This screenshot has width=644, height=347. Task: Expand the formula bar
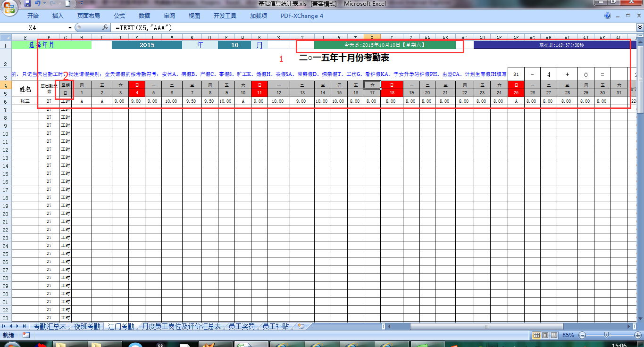640,28
